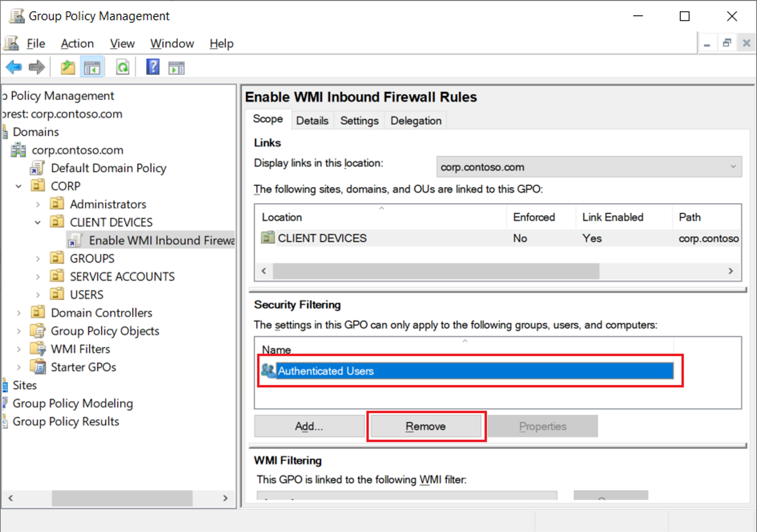
Task: Open the Window menu
Action: tap(172, 44)
